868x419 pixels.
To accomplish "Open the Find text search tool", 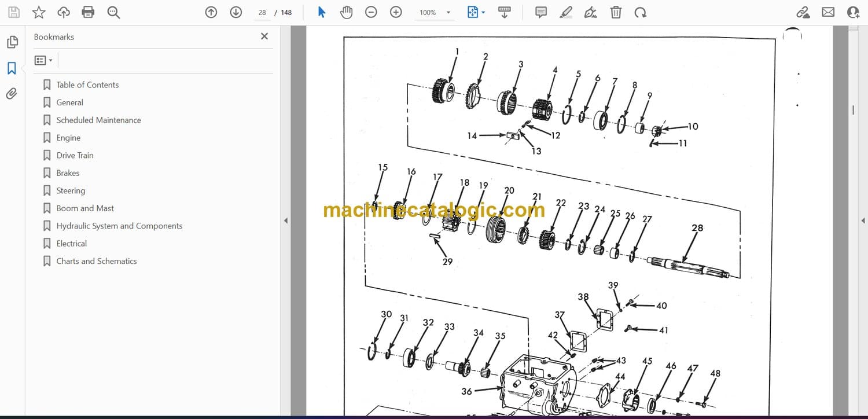I will coord(113,12).
